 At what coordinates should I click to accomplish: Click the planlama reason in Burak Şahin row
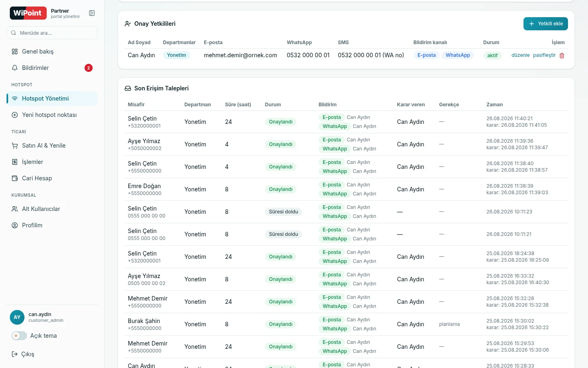click(450, 324)
